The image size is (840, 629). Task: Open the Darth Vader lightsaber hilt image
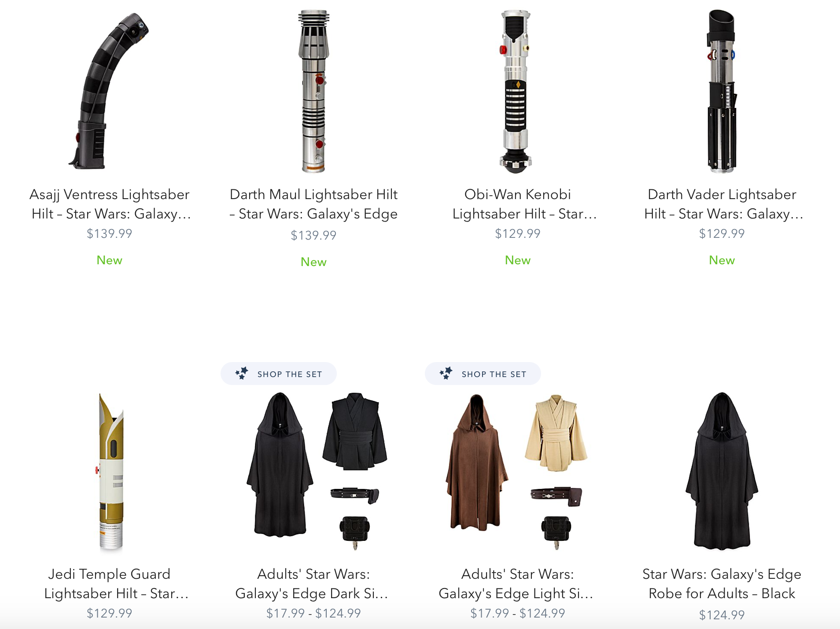(722, 91)
